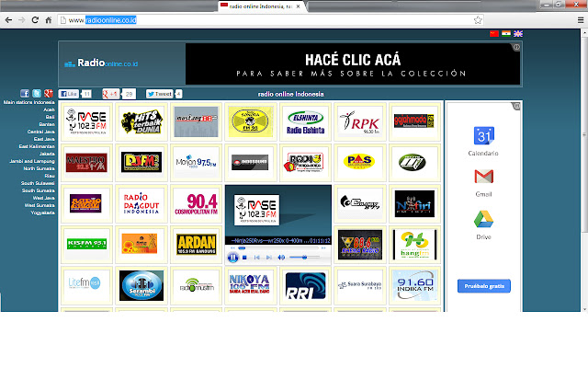Click the rewind arrows beside the seek bar
The width and height of the screenshot is (588, 368).
pos(232,248)
